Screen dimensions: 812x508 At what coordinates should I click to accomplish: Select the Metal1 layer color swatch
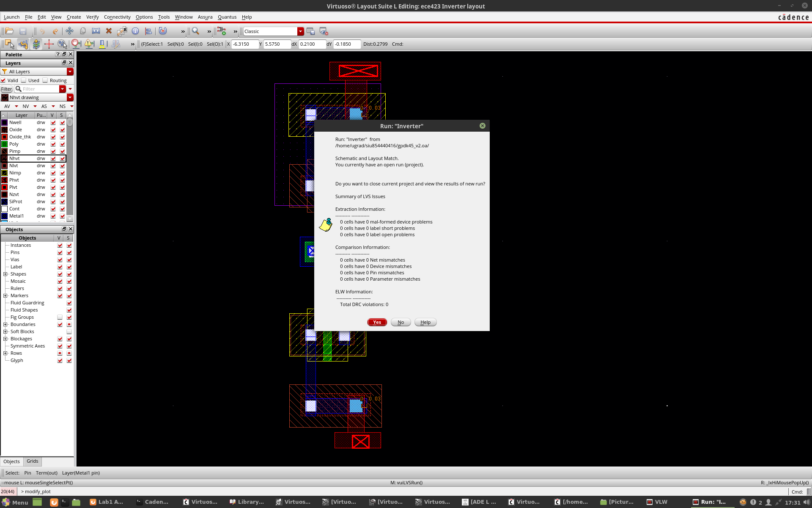coord(5,216)
